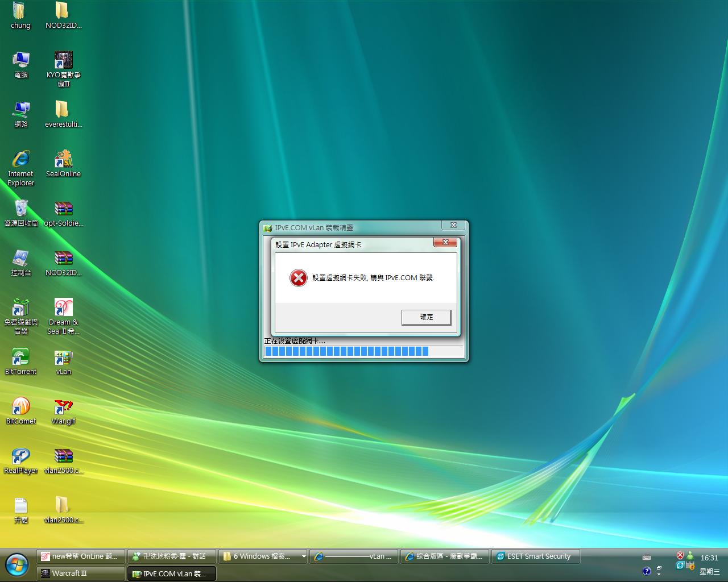Screen dimensions: 728x582
Task: Expand the 6 Windows 檔案 taskbar group
Action: (263, 556)
